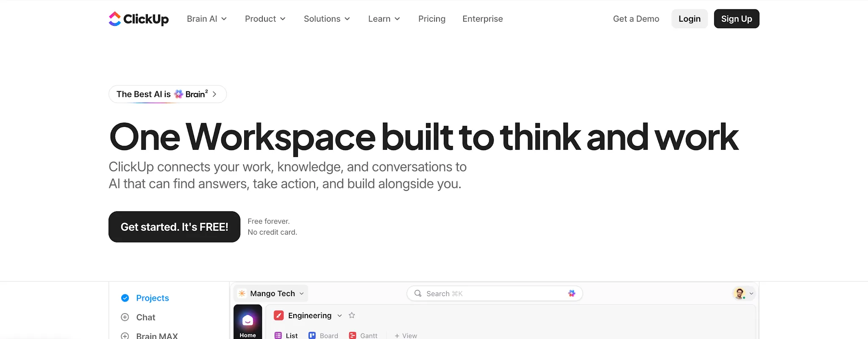
Task: Expand the Engineering space dropdown chevron
Action: click(339, 316)
